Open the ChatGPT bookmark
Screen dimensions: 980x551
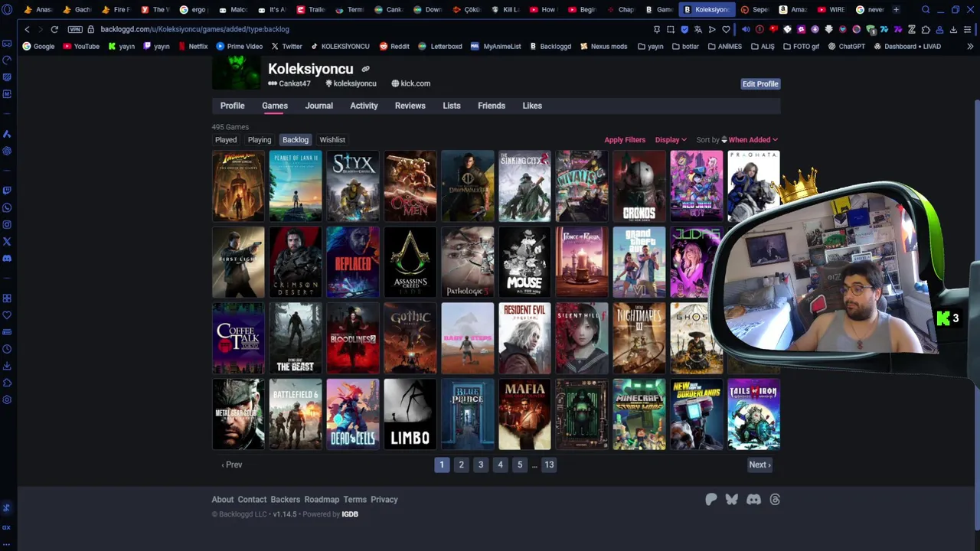(846, 46)
